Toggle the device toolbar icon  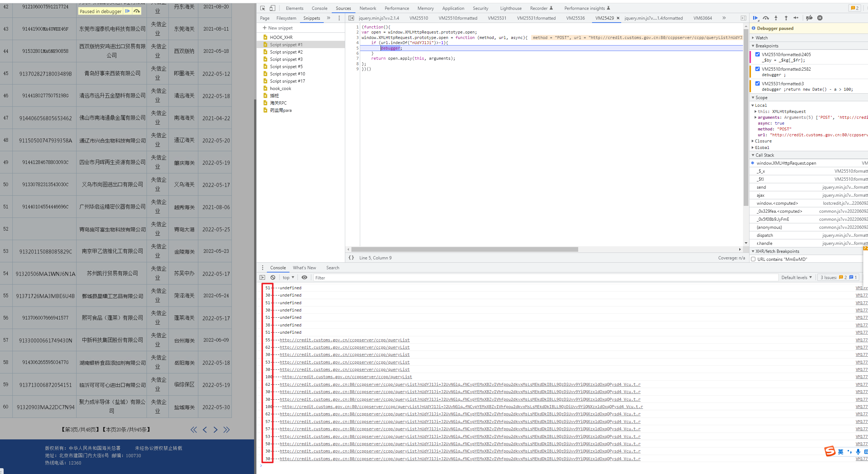[272, 8]
